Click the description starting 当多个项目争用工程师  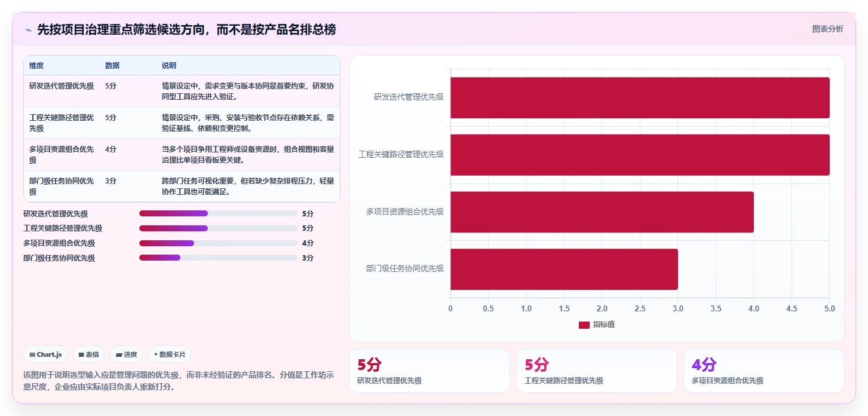pyautogui.click(x=248, y=154)
